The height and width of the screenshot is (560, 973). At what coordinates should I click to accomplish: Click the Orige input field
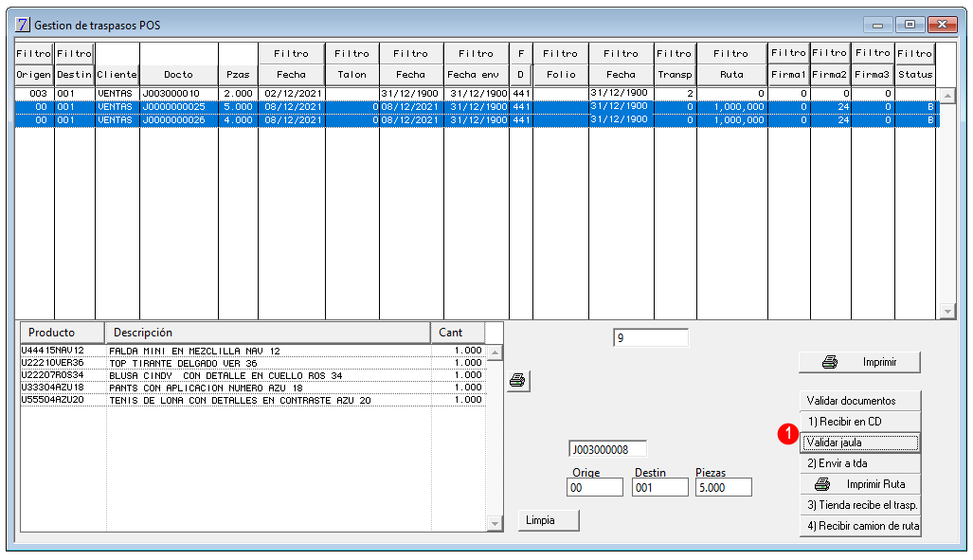[x=594, y=487]
